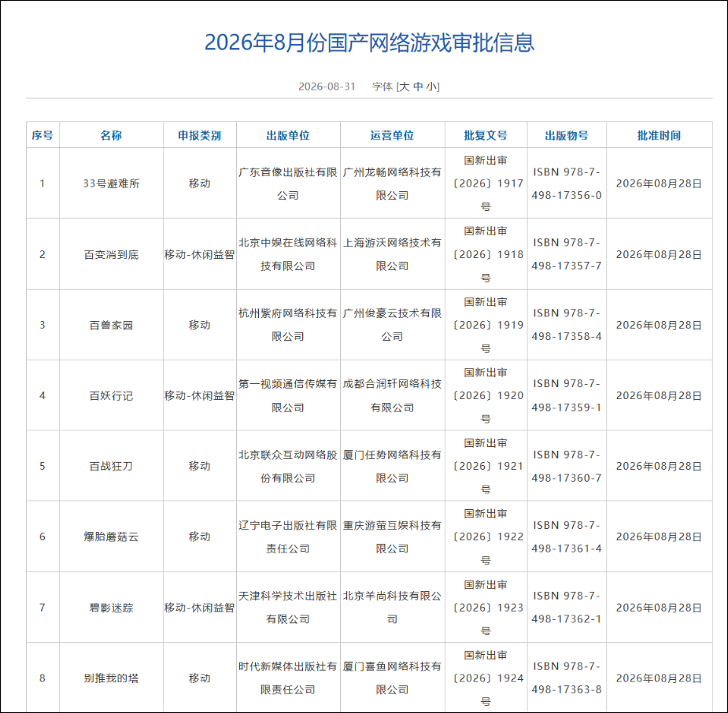Select game name 百兽家园
728x713 pixels.
point(112,325)
